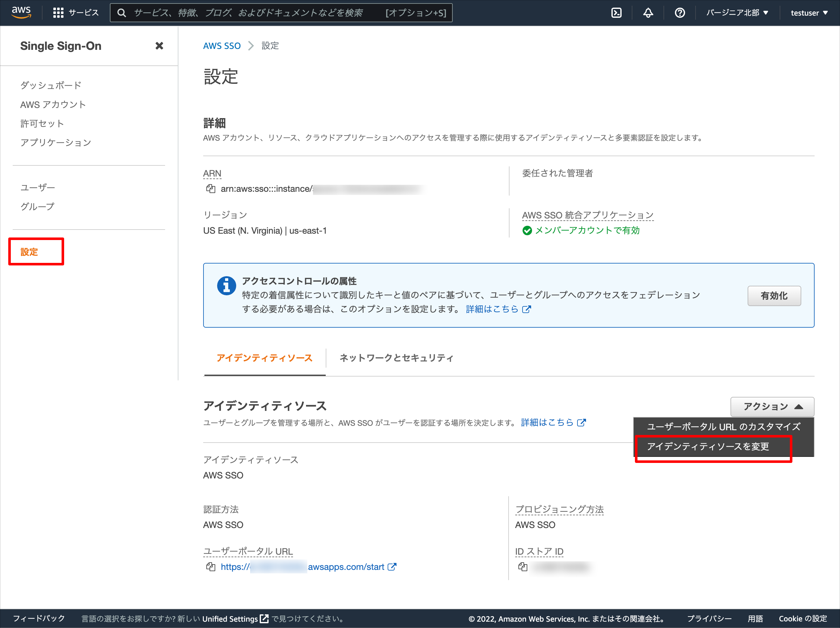840x628 pixels.
Task: Open 許可セット in the sidebar
Action: [42, 124]
